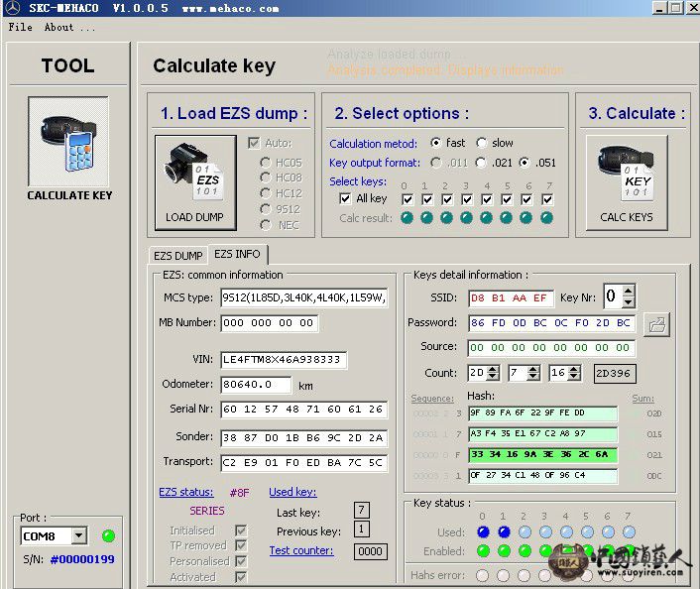
Task: Switch to the EZS INFO tab
Action: coord(237,254)
